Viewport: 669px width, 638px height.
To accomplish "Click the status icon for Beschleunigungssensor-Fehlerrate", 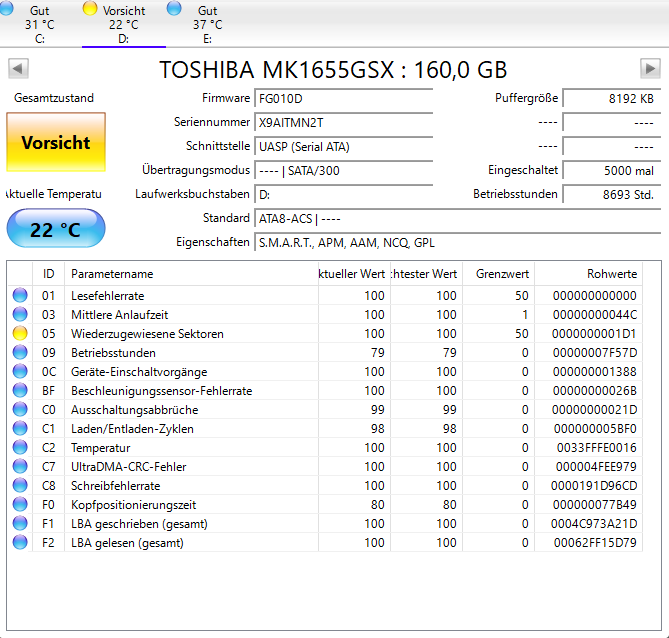I will (x=20, y=390).
